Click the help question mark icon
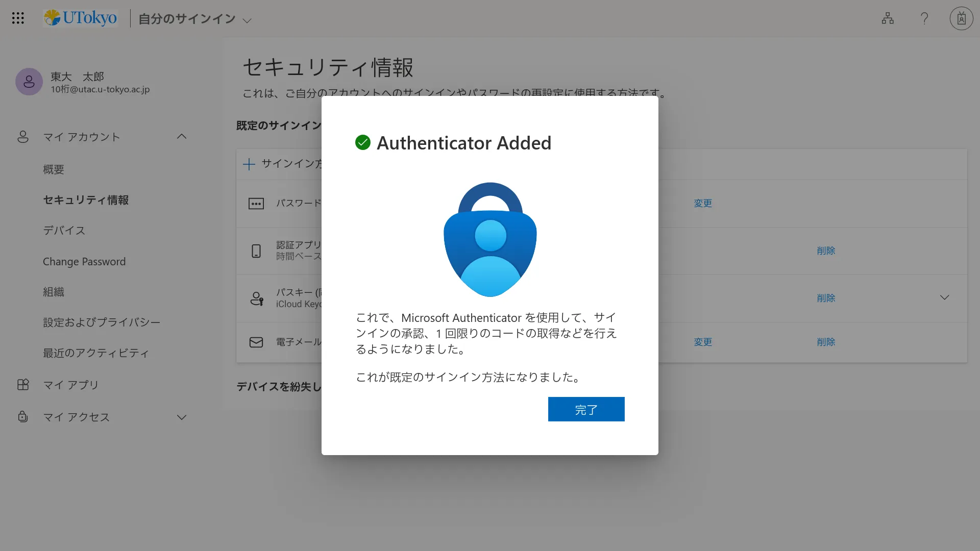Image resolution: width=980 pixels, height=551 pixels. coord(924,18)
